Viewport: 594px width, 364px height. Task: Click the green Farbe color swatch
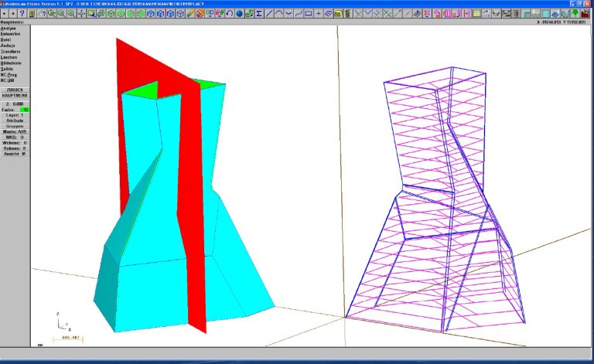24,110
